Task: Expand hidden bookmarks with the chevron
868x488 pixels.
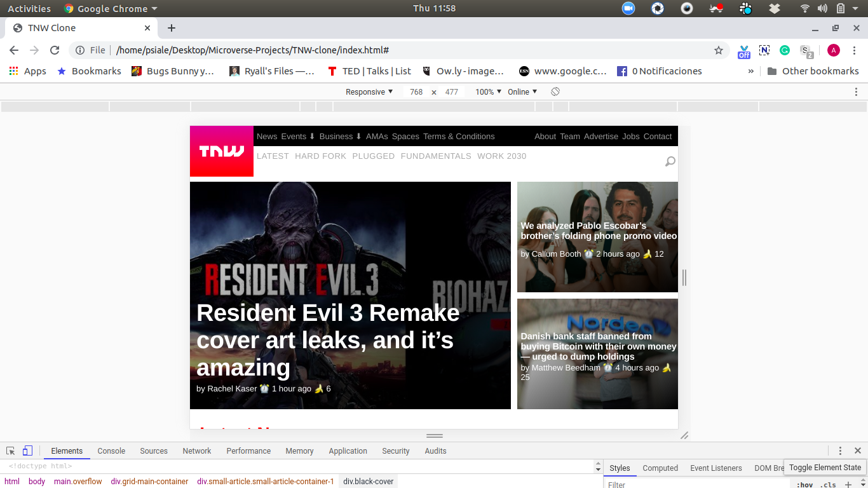Action: (751, 71)
